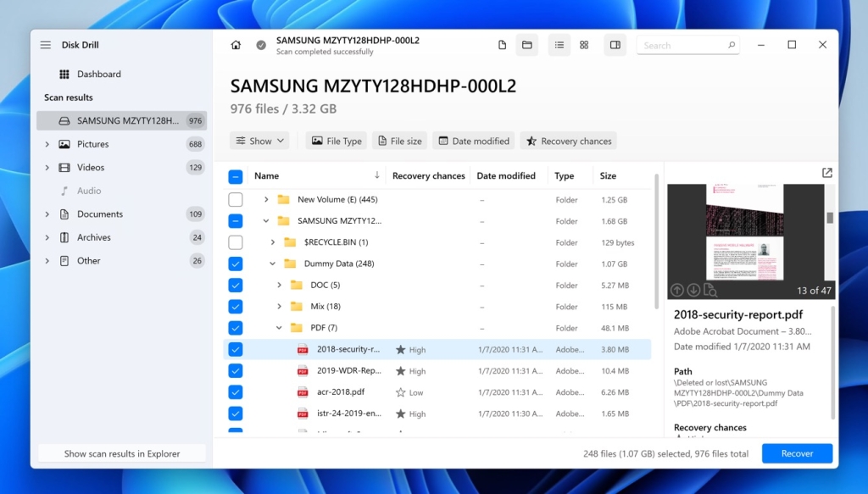The image size is (868, 494).
Task: Open the hamburger menu beside Disk Drill
Action: [x=45, y=45]
